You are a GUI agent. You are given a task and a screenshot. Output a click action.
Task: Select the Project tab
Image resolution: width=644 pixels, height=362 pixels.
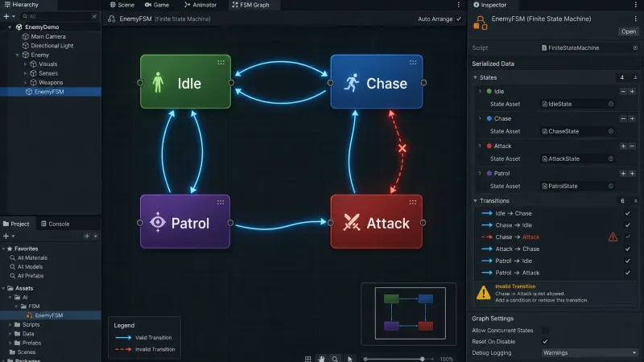pyautogui.click(x=16, y=224)
